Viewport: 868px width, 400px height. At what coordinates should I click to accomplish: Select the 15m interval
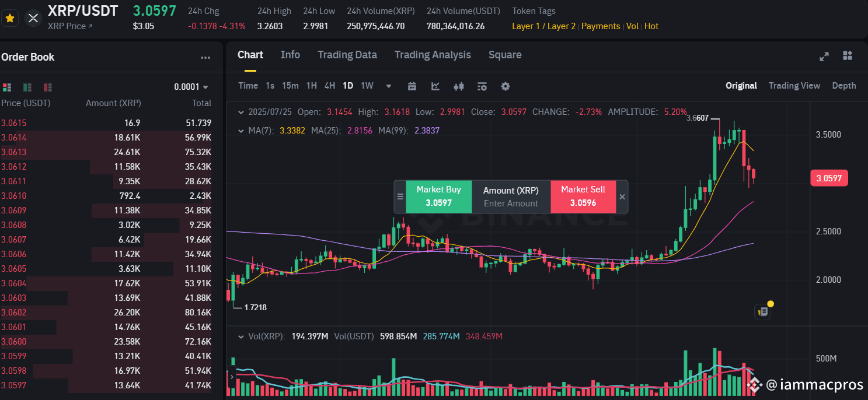(x=290, y=86)
